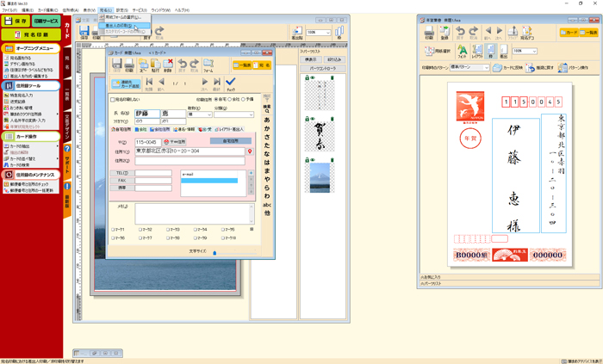Click the 住所1 address input field

point(190,152)
